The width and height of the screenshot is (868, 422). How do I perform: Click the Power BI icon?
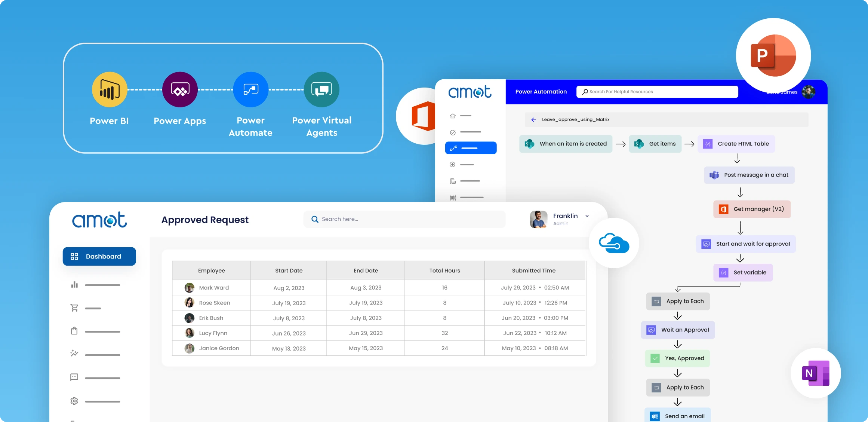pyautogui.click(x=110, y=90)
